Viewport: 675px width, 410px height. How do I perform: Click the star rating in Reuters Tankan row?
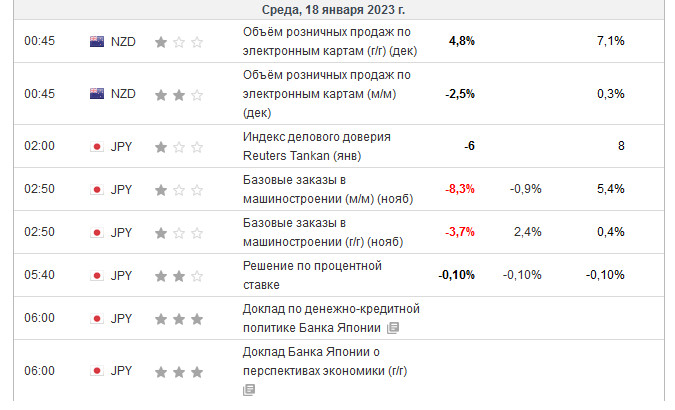point(179,146)
